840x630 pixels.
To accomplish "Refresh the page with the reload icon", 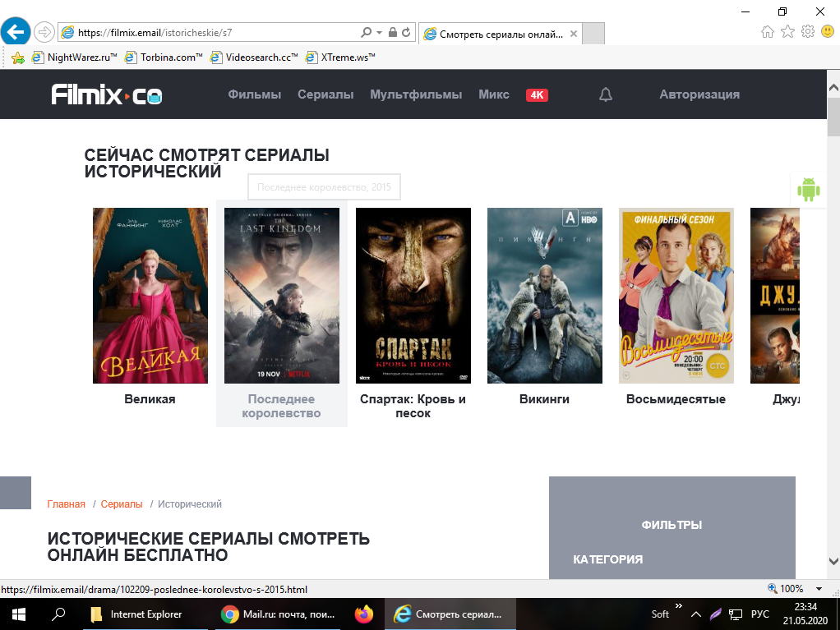I will click(x=406, y=33).
